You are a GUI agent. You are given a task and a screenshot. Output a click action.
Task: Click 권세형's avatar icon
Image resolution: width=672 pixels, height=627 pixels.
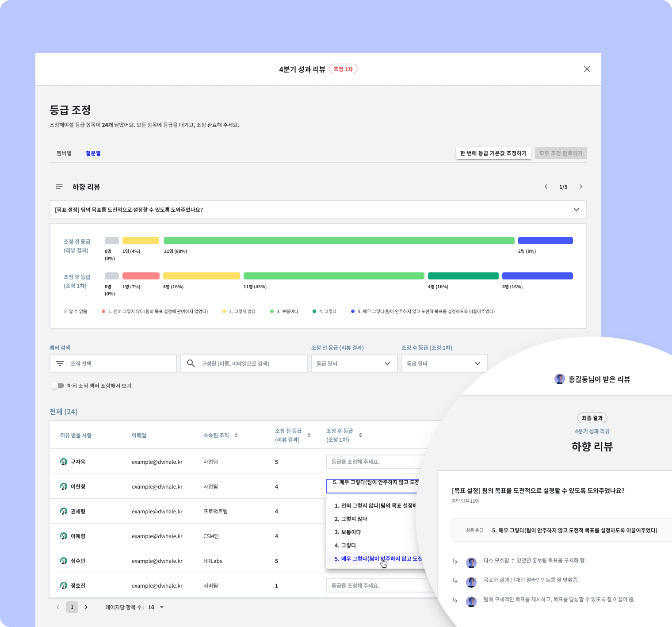[64, 511]
